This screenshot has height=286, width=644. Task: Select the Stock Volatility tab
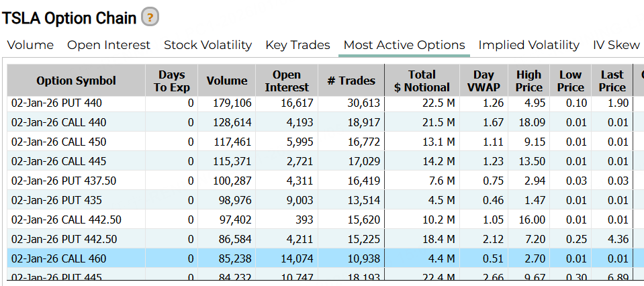click(x=208, y=45)
